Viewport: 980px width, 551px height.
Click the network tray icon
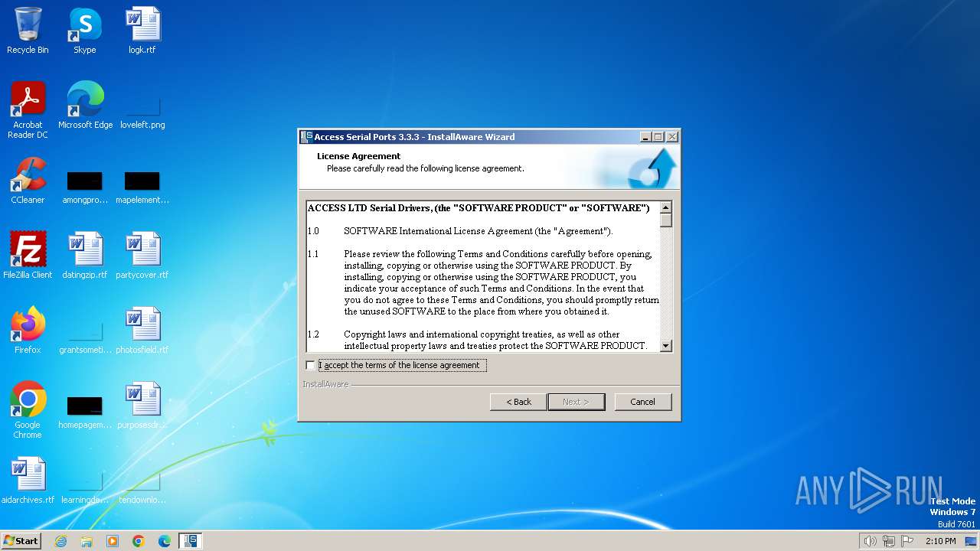(889, 541)
